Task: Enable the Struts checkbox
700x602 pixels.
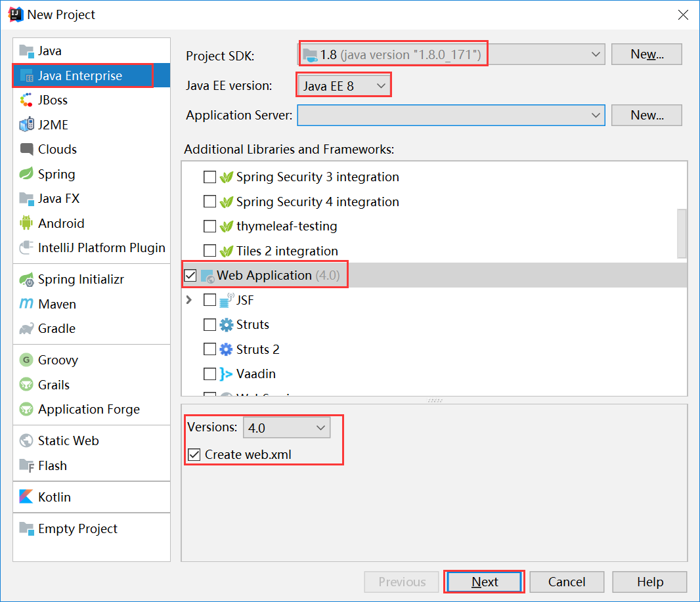Action: click(x=210, y=324)
